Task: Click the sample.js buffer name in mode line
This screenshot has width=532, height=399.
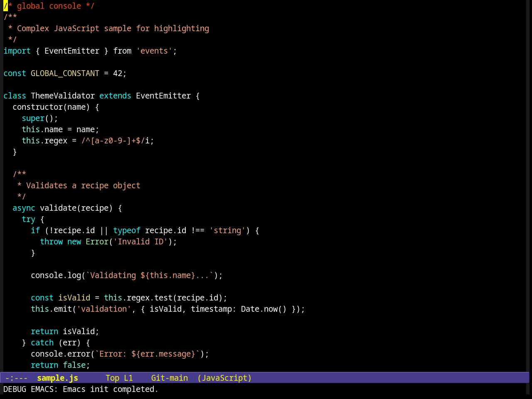Action: click(57, 378)
